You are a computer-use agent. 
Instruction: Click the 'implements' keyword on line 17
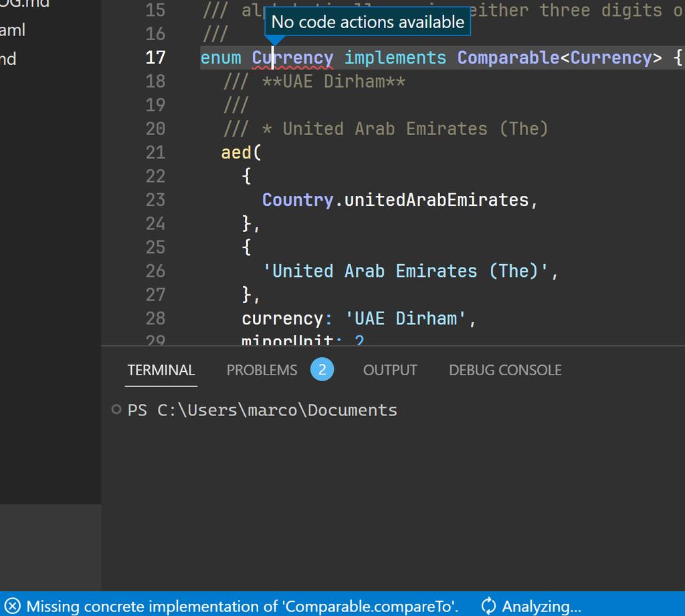(395, 58)
